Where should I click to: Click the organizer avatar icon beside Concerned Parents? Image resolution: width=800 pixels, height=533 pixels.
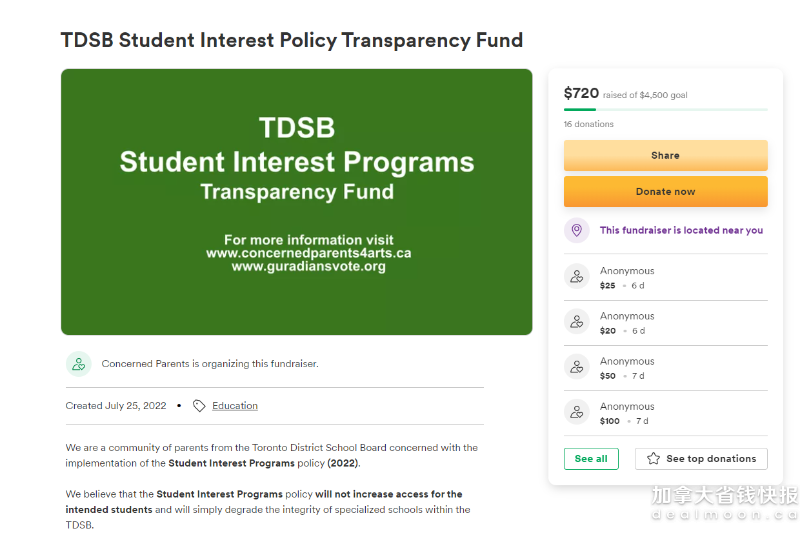79,364
